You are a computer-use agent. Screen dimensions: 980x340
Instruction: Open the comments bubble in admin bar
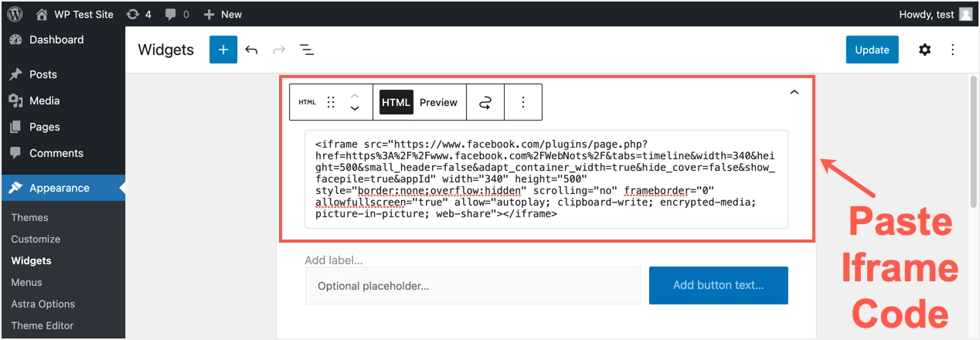coord(175,14)
